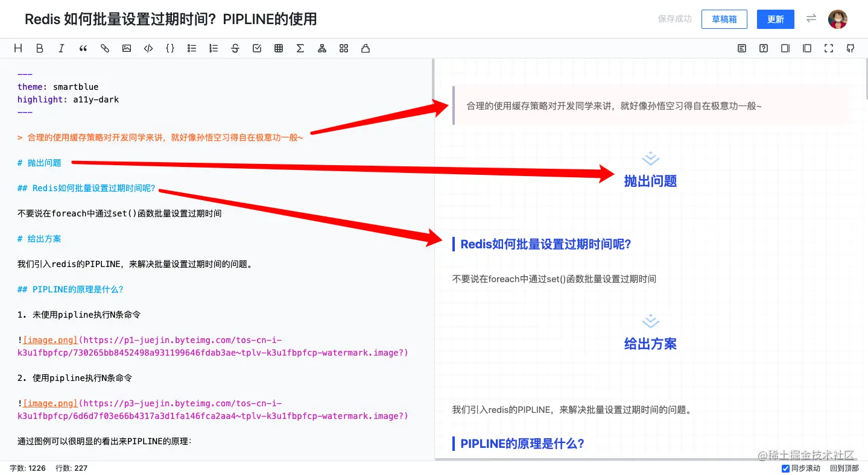Click 回到顶部 to return to top
Viewport: 868px width, 475px height.
click(x=844, y=468)
